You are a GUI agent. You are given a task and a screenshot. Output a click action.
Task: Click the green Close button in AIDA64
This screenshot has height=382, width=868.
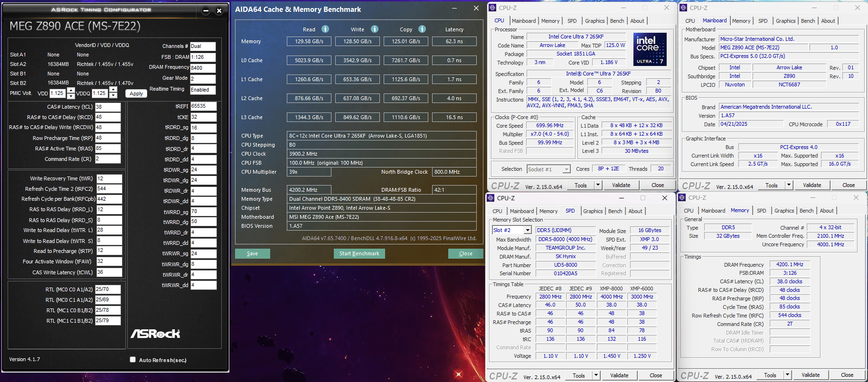(x=466, y=253)
